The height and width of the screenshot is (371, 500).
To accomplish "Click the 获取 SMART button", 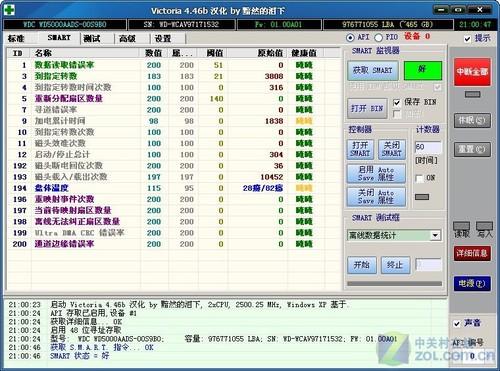I will pos(373,70).
